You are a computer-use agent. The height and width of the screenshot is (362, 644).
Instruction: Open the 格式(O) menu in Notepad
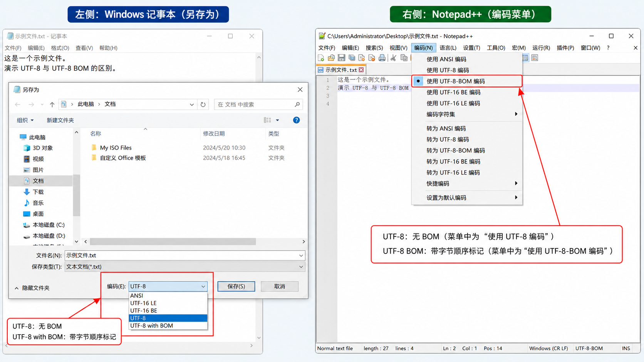tap(60, 48)
